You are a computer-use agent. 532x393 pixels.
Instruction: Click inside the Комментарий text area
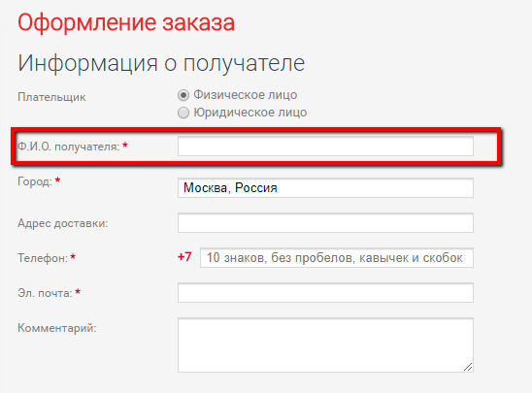coord(325,344)
